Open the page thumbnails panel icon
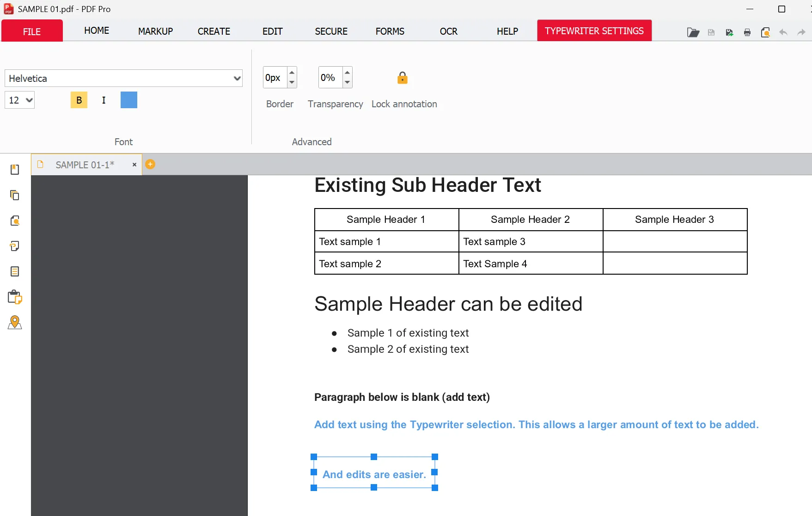The width and height of the screenshot is (812, 516). [x=15, y=195]
